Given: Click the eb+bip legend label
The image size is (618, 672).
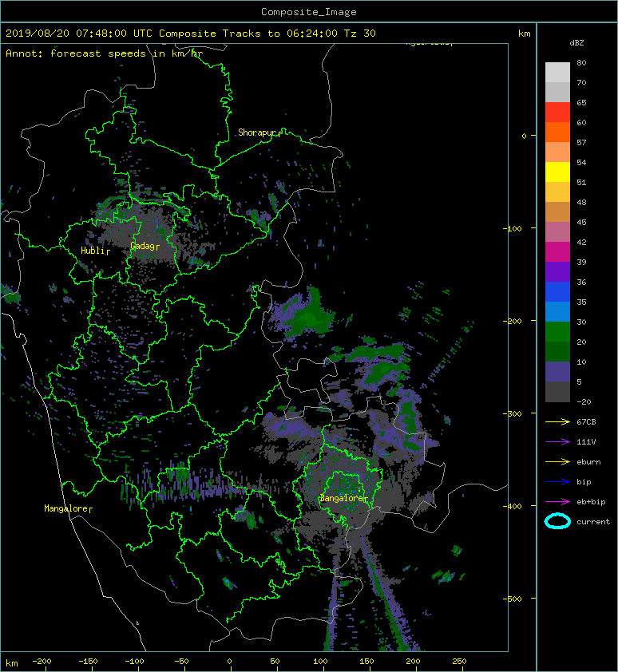Looking at the screenshot, I should (591, 502).
